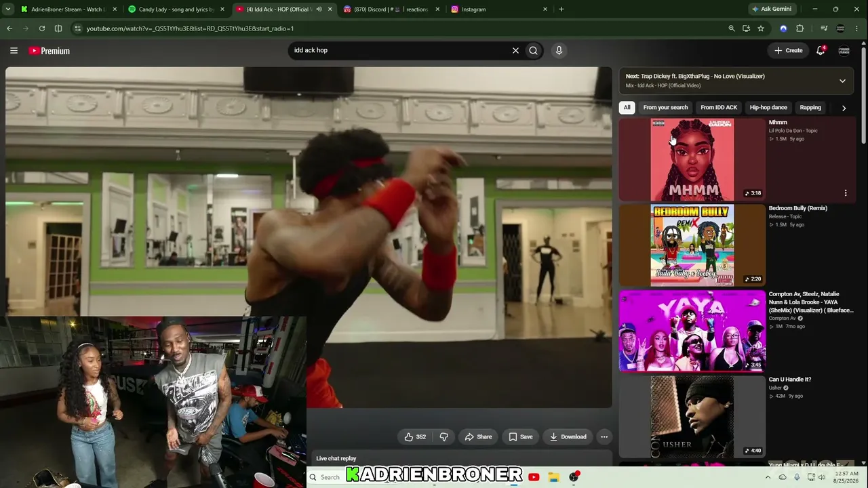The image size is (868, 488).
Task: Open YouTube app on the taskbar
Action: tap(534, 477)
